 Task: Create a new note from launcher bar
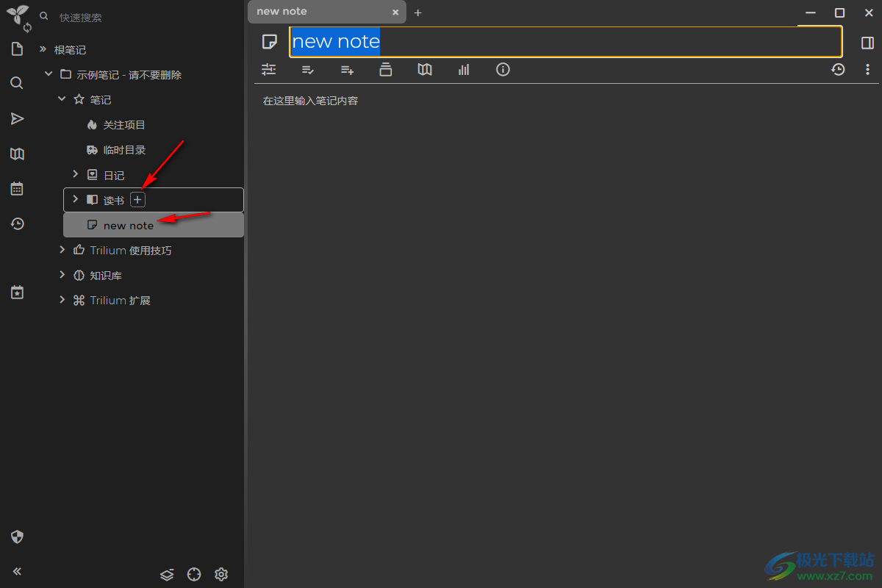tap(17, 49)
